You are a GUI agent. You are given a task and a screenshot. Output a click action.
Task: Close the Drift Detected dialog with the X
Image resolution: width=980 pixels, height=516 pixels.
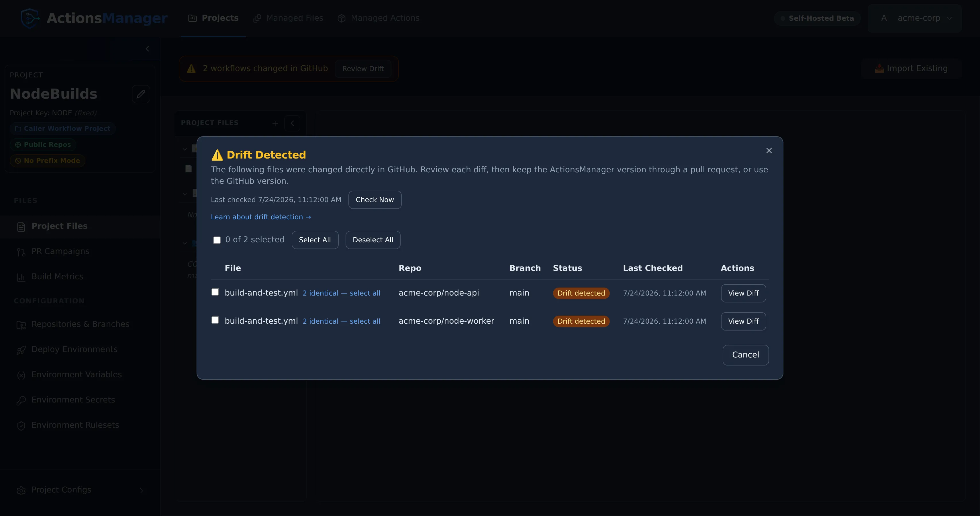tap(769, 151)
